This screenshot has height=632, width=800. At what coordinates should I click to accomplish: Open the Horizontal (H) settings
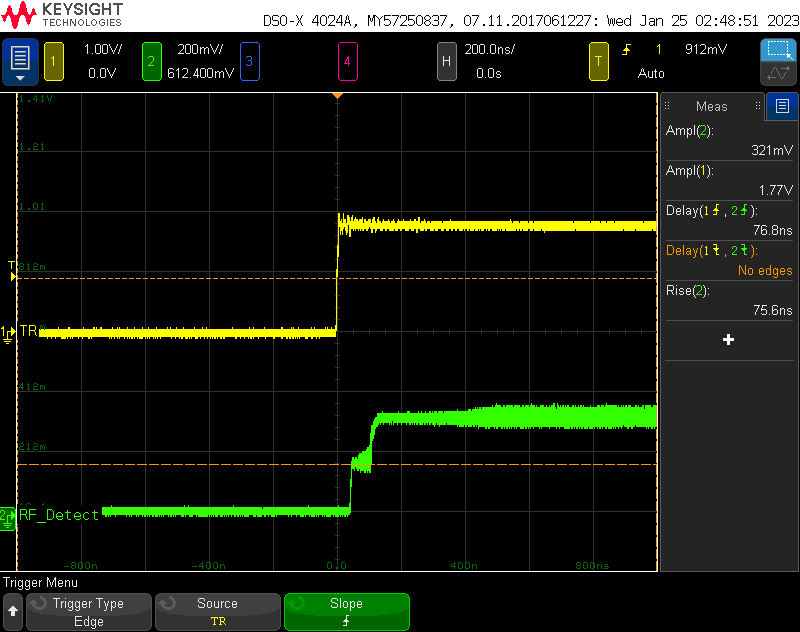pos(446,62)
